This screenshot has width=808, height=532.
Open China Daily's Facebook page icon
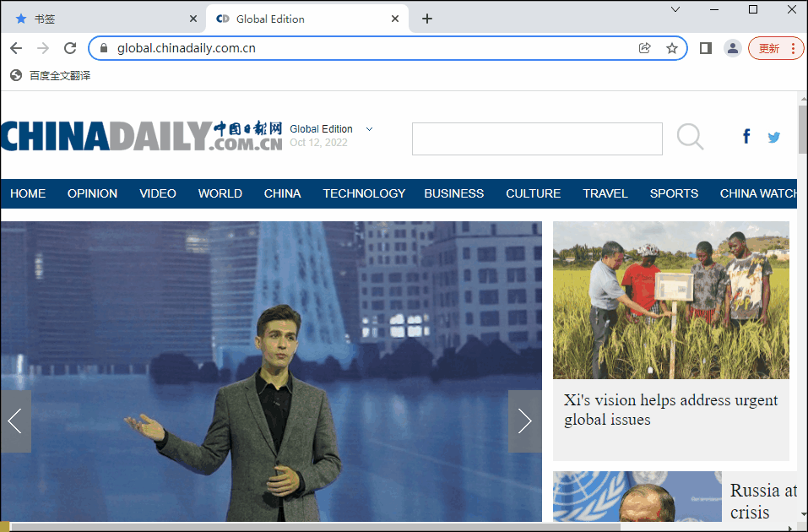pyautogui.click(x=746, y=137)
